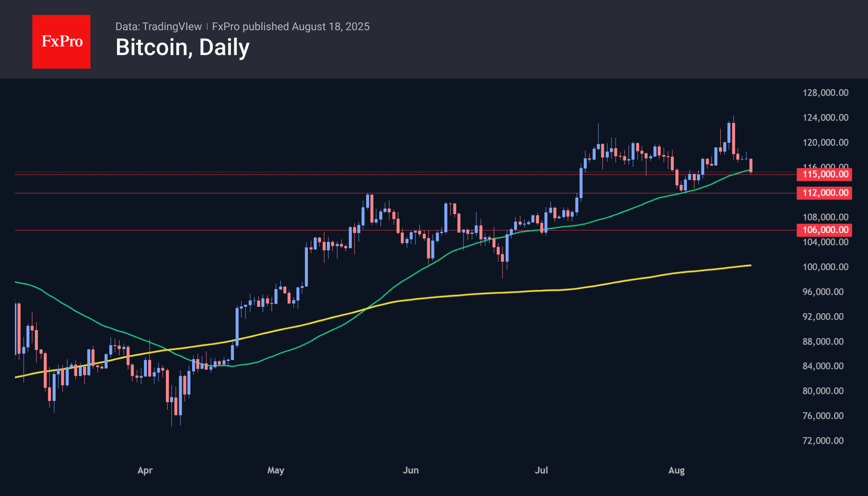Click the Data: TradingView source text
868x496 pixels.
tap(158, 27)
